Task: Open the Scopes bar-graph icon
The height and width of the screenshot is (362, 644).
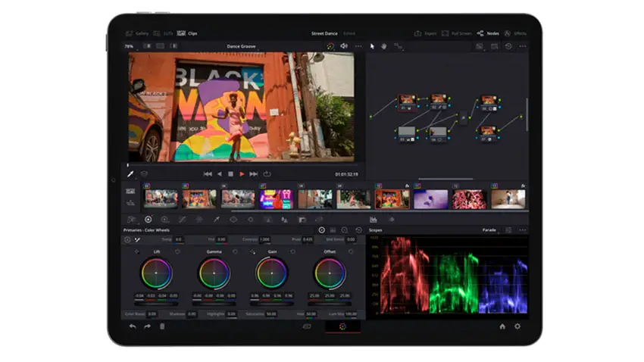Action: (374, 220)
